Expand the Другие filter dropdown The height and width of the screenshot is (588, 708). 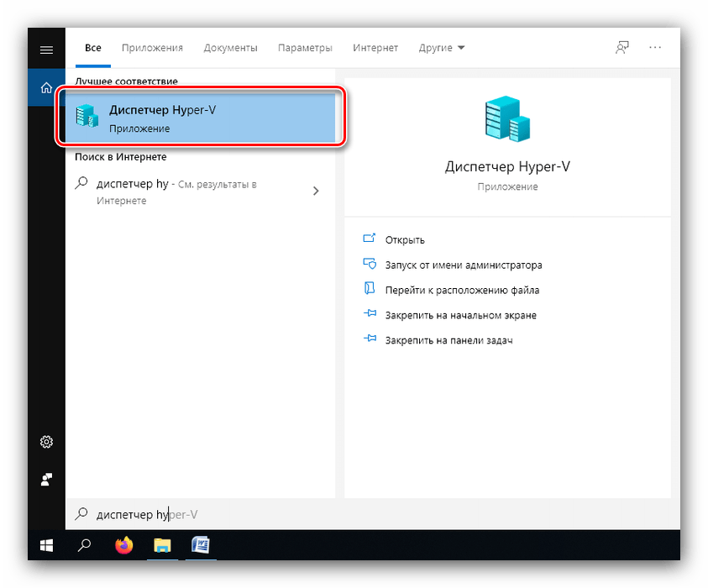tap(442, 48)
